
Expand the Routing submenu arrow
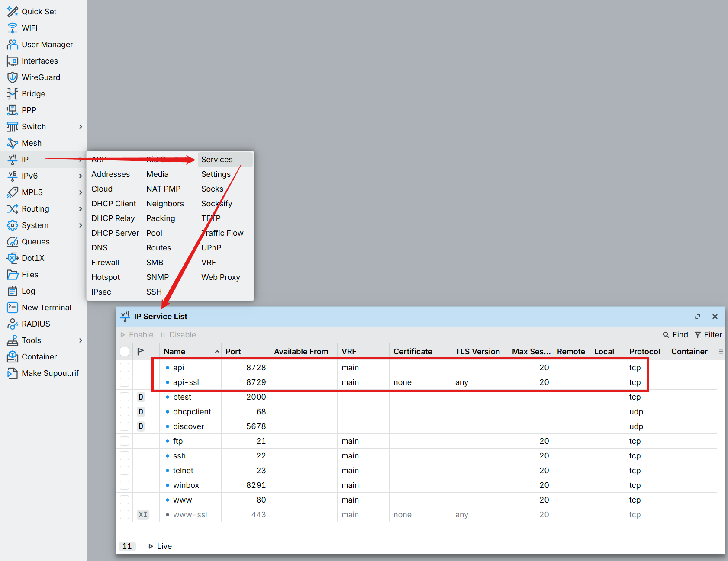(81, 209)
